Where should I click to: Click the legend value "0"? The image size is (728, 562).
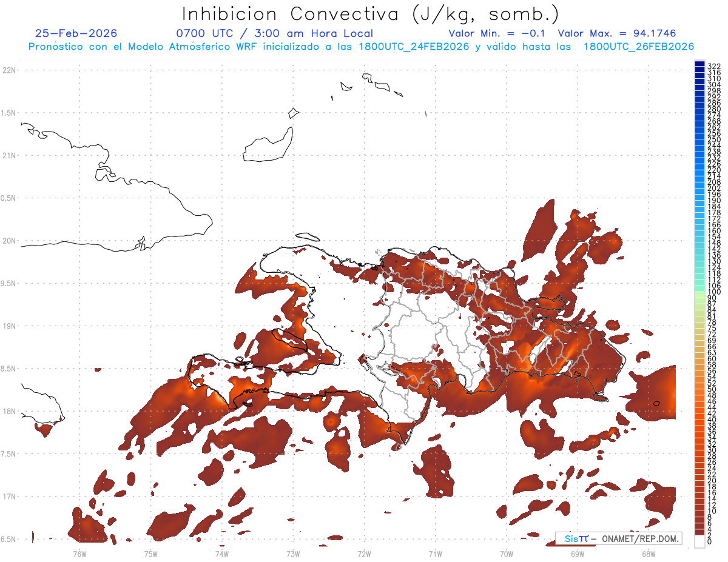click(x=710, y=541)
